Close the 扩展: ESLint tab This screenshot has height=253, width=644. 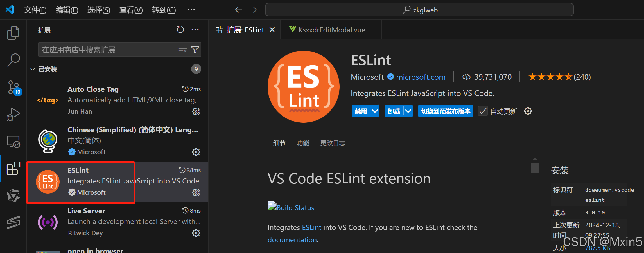click(272, 30)
